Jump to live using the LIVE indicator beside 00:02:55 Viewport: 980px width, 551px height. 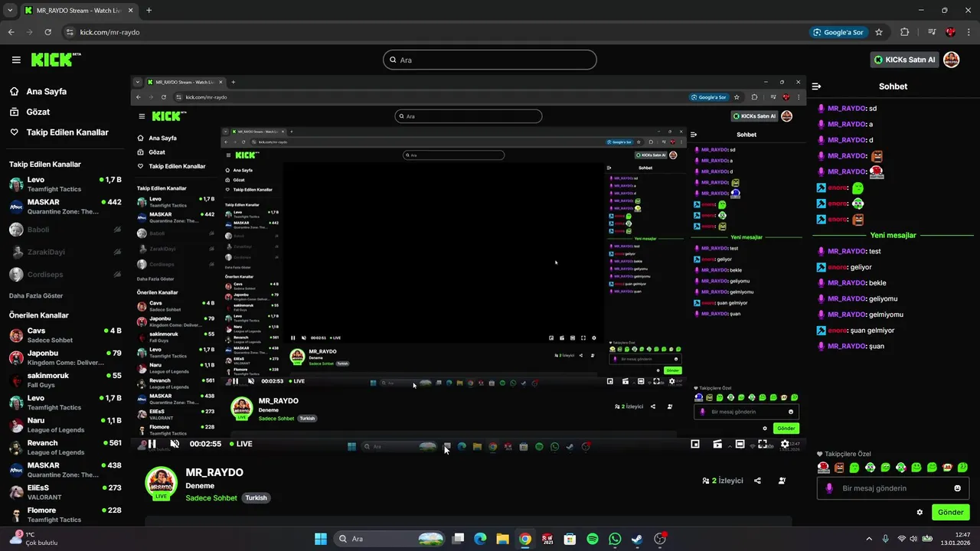[240, 444]
